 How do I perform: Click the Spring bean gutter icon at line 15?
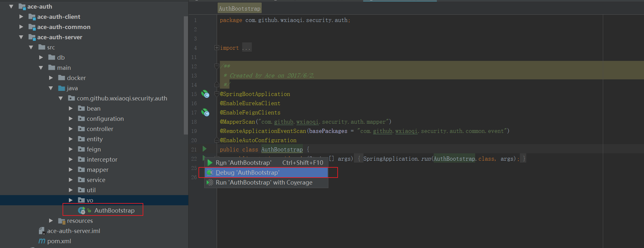click(x=205, y=94)
